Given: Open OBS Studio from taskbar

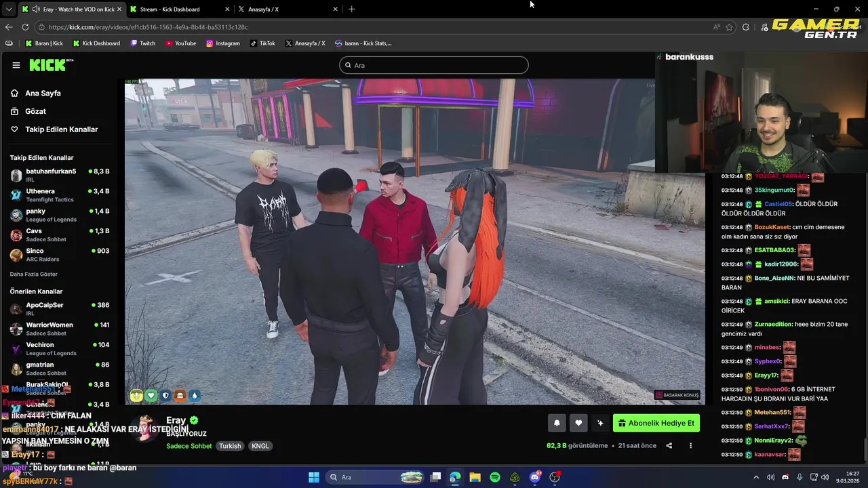Looking at the screenshot, I should pyautogui.click(x=555, y=477).
